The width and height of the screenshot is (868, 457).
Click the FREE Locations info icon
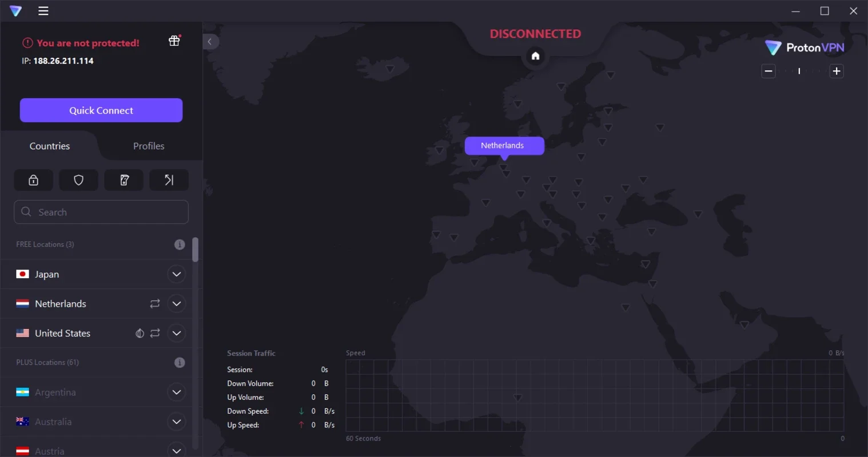tap(180, 244)
